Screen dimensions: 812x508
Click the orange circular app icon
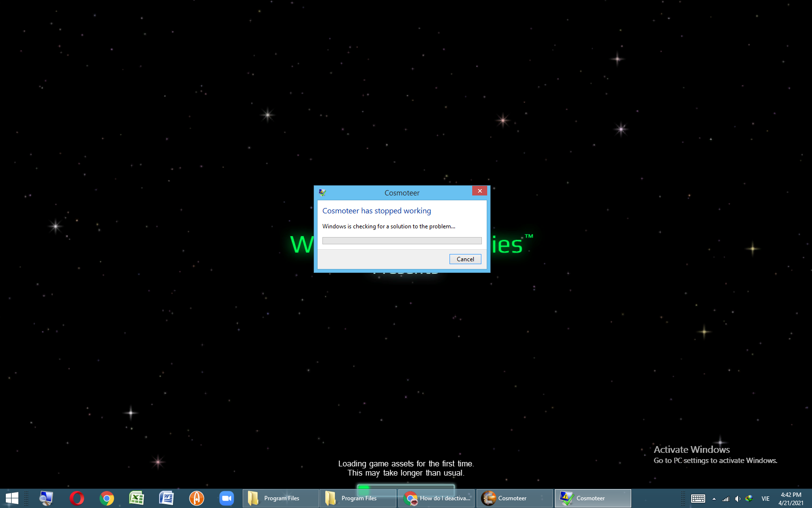196,498
